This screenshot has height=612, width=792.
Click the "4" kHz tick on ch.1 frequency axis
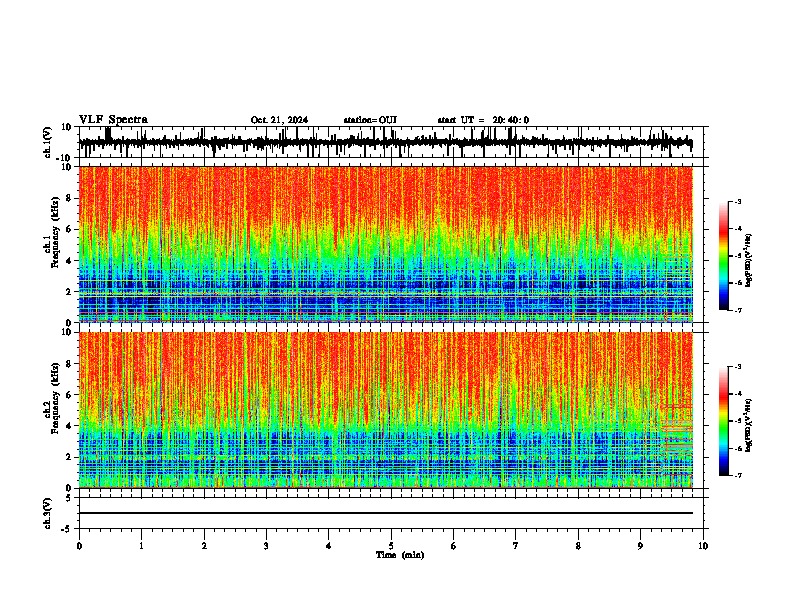pyautogui.click(x=70, y=260)
